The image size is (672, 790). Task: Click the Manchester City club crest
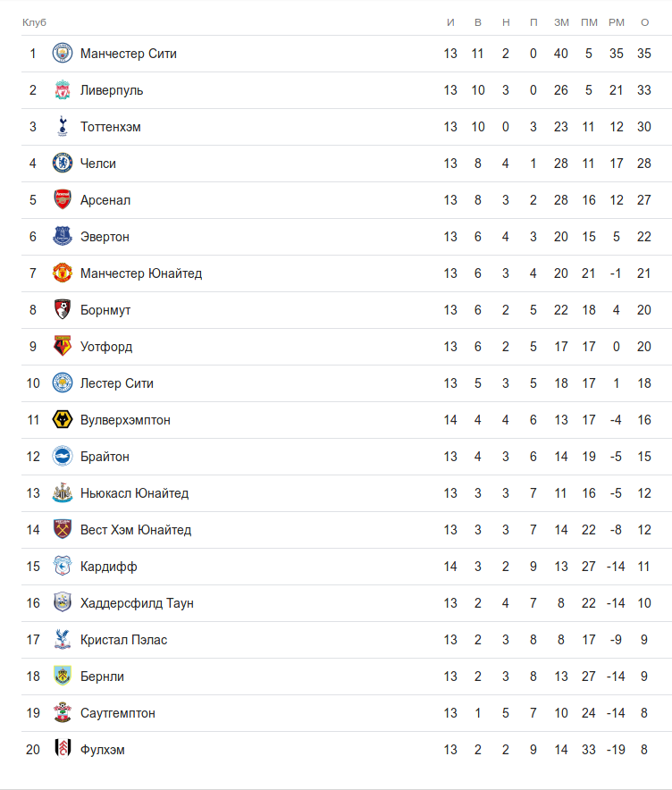[x=62, y=54]
